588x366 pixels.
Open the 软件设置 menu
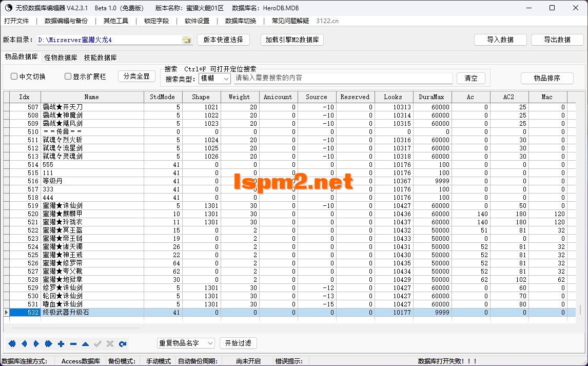[x=197, y=21]
